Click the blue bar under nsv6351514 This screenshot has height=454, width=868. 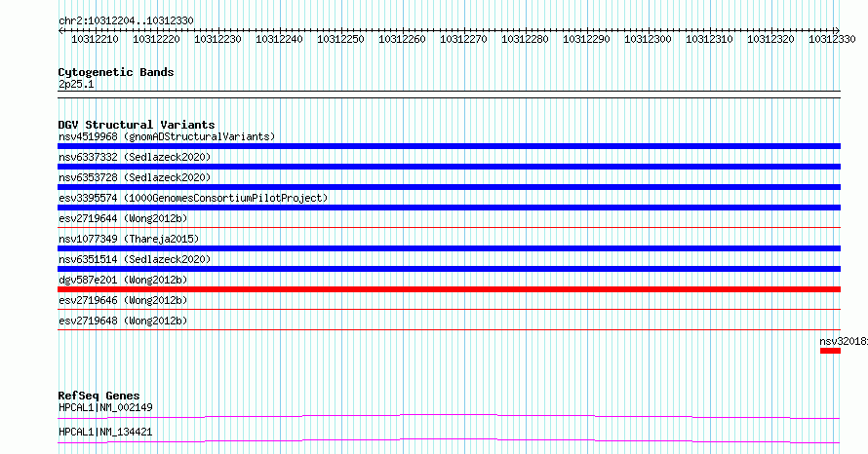tap(449, 269)
